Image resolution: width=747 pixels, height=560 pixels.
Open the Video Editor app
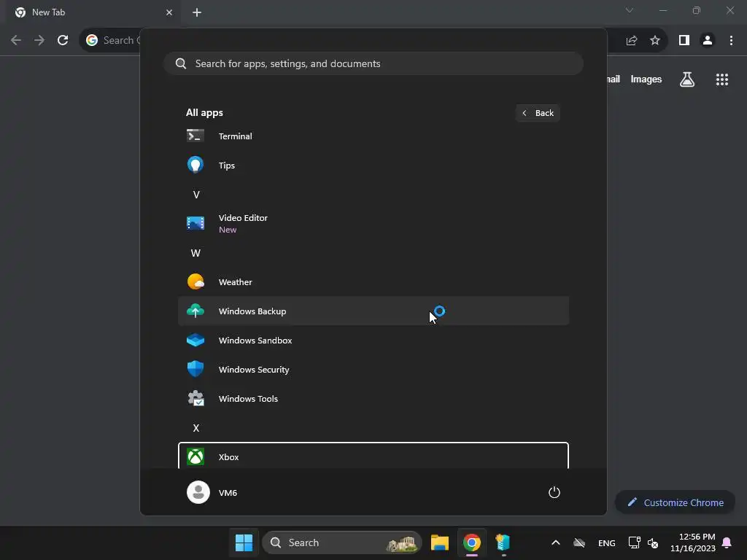[373, 223]
